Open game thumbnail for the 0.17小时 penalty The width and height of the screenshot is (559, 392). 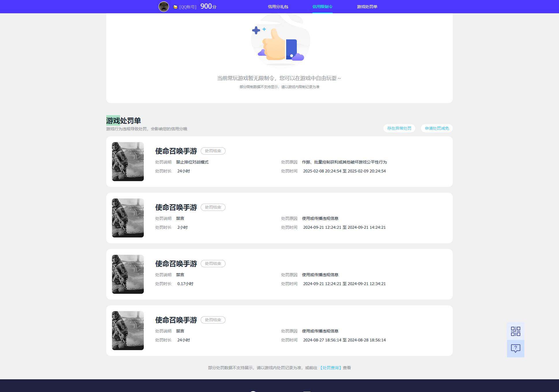(128, 274)
